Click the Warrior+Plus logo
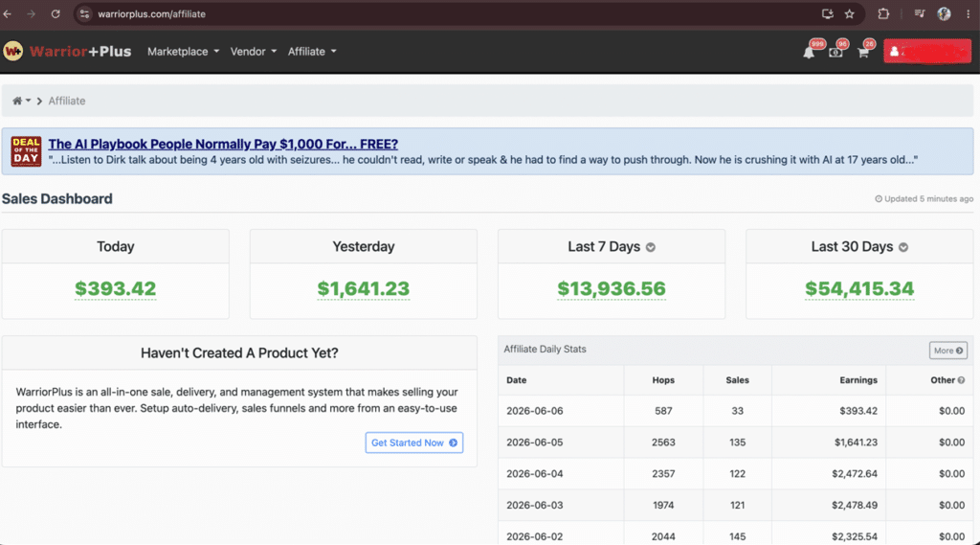 [67, 52]
